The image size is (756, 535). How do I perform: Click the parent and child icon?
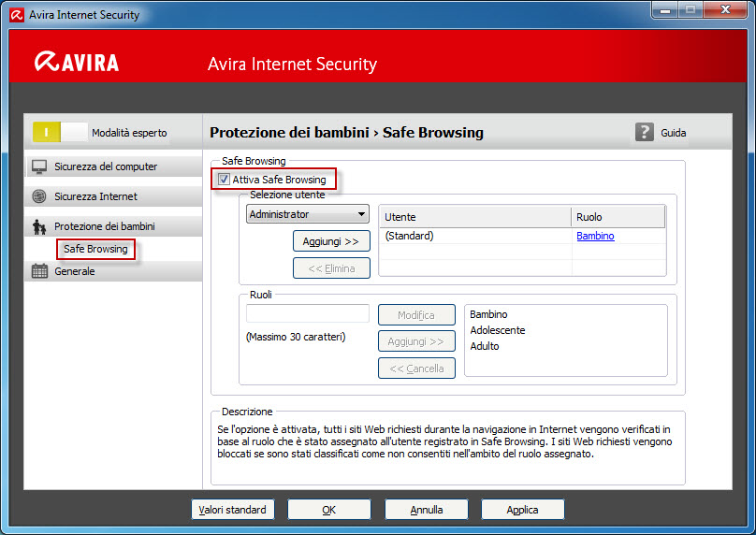click(39, 226)
